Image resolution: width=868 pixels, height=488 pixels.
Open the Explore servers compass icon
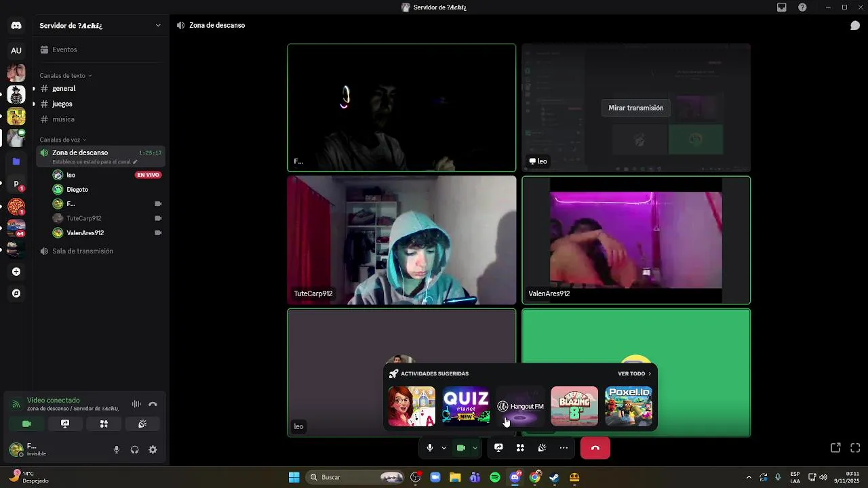pyautogui.click(x=16, y=293)
